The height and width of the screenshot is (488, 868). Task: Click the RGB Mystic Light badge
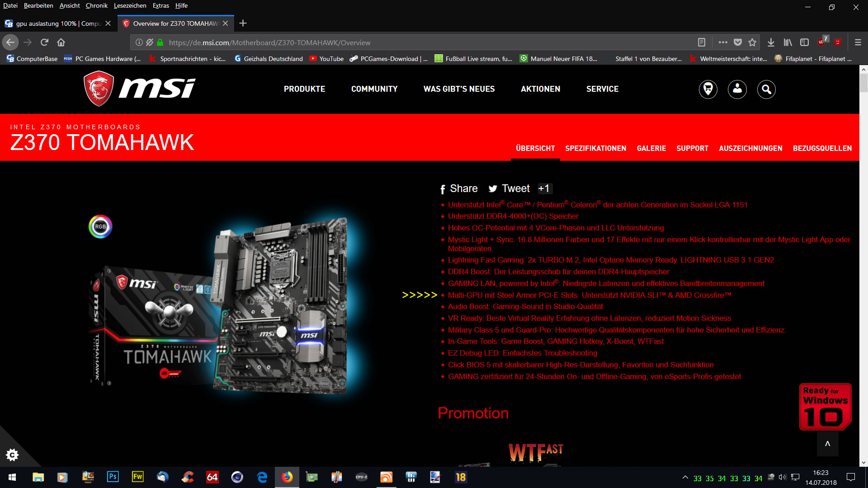tap(100, 226)
